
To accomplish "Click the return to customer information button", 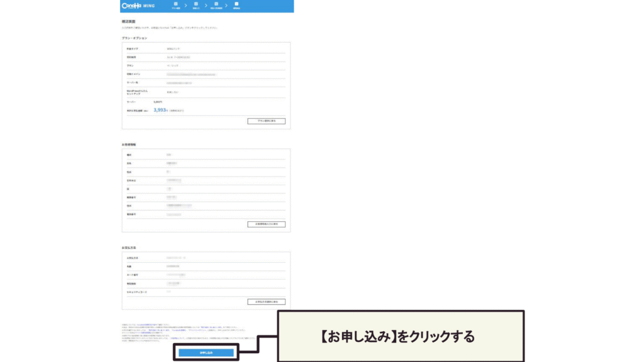I will point(266,224).
